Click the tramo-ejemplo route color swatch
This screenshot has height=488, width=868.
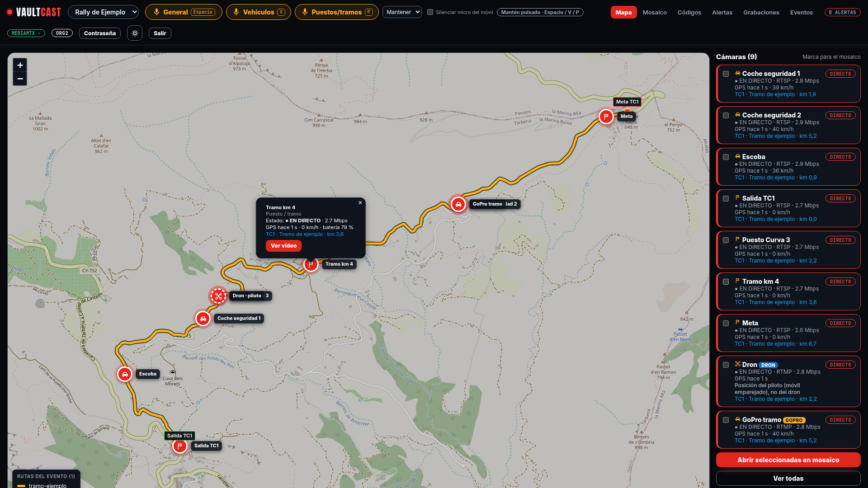[21, 486]
